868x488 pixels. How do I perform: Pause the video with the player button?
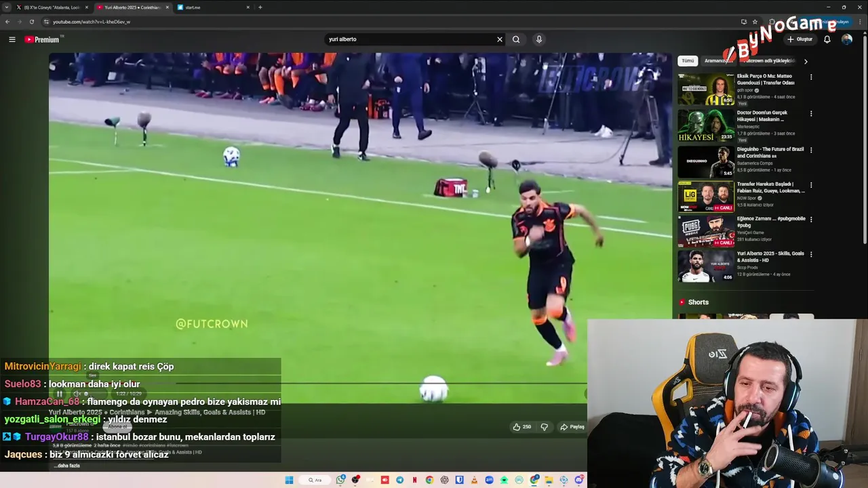point(60,394)
